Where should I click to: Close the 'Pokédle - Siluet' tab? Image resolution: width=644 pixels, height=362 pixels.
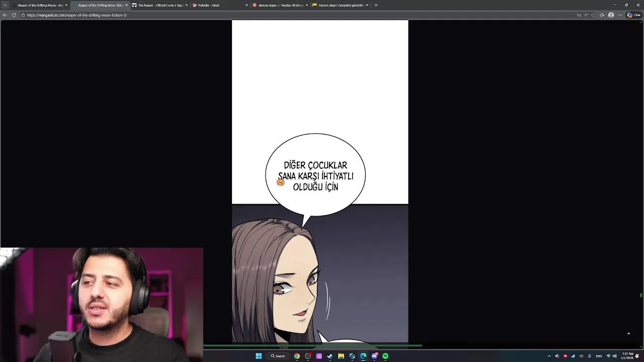click(247, 5)
